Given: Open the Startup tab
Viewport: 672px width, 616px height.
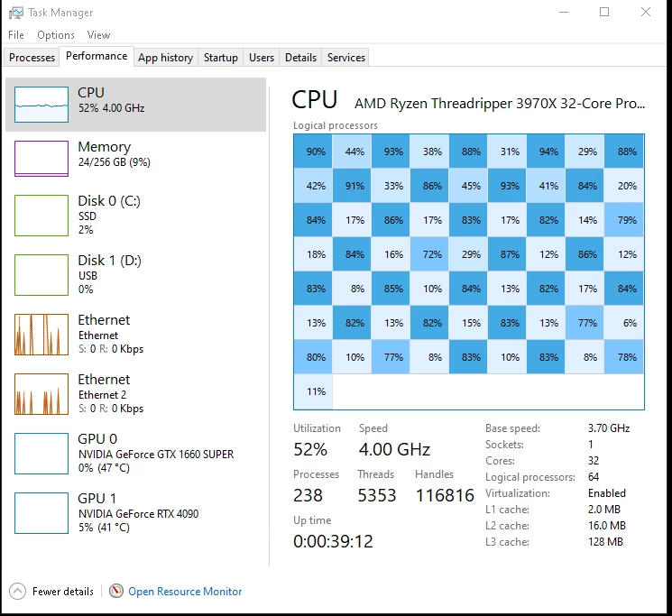Looking at the screenshot, I should click(x=221, y=58).
